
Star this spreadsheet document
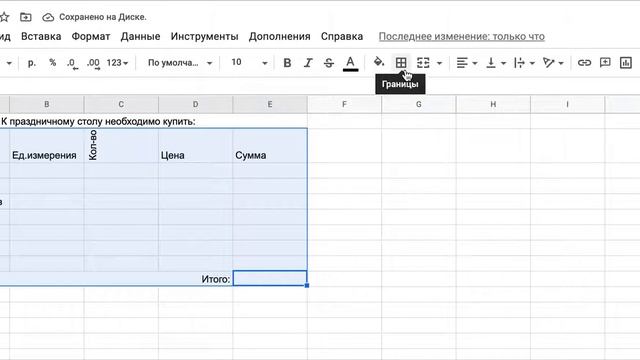click(4, 17)
